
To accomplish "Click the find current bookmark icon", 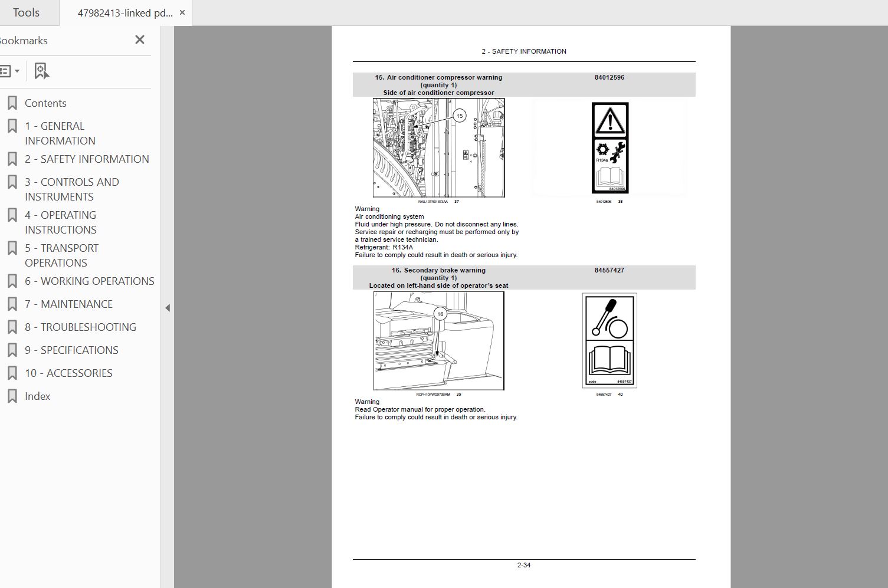I will [x=41, y=71].
